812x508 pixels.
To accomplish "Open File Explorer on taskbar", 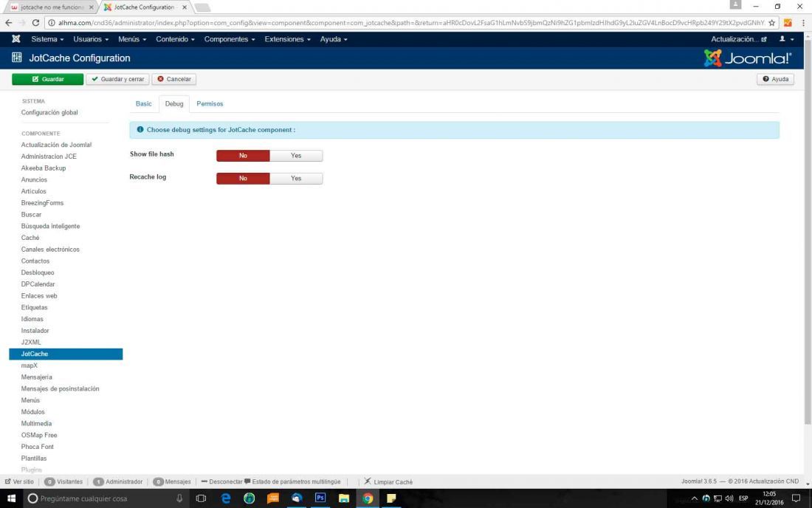I will point(344,498).
